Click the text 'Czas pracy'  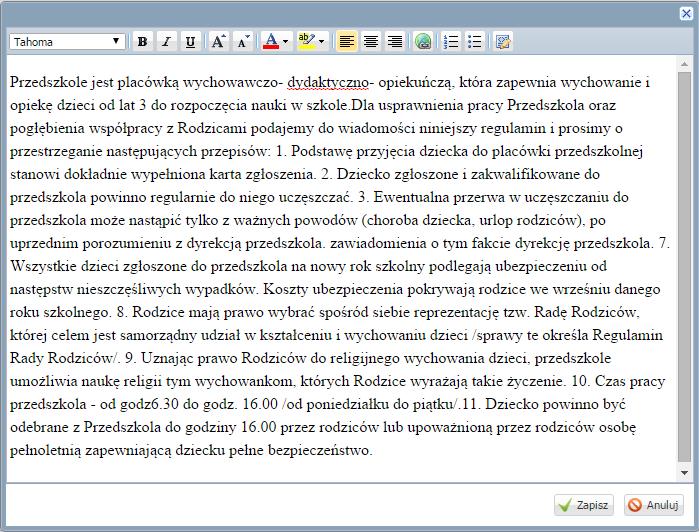tap(630, 381)
